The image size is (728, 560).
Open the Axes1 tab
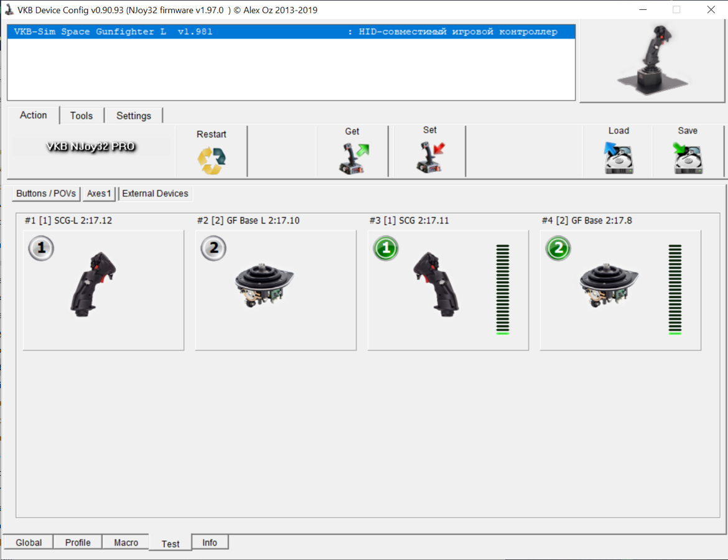pos(99,194)
